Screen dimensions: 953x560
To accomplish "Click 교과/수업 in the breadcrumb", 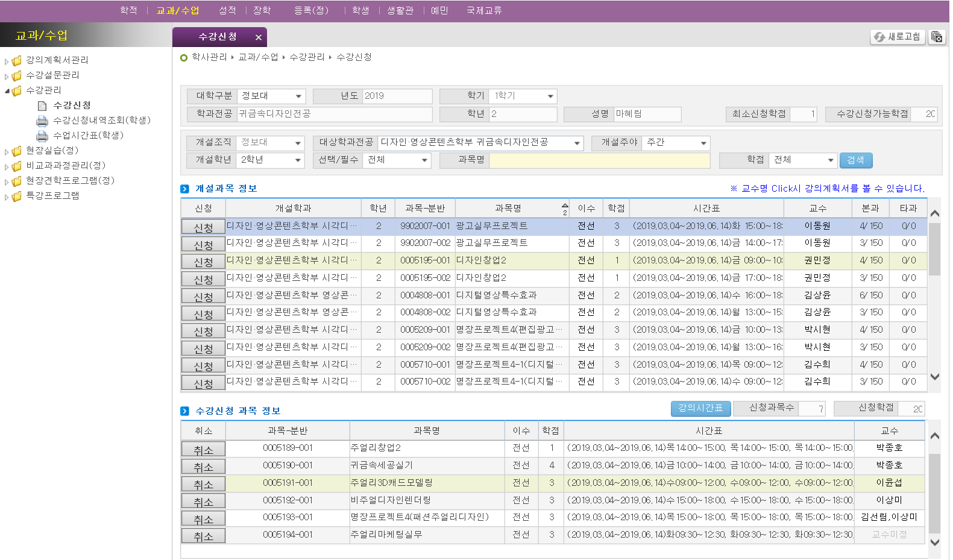I will pyautogui.click(x=258, y=57).
